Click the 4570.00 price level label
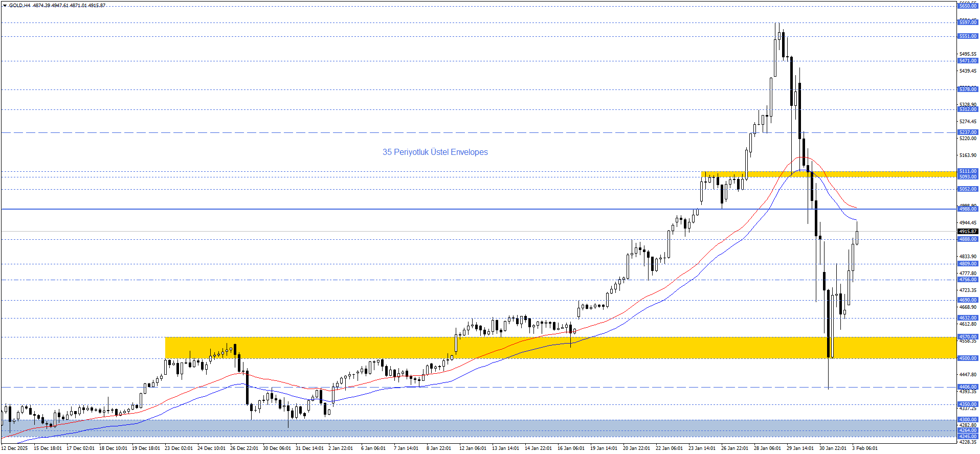 click(968, 337)
